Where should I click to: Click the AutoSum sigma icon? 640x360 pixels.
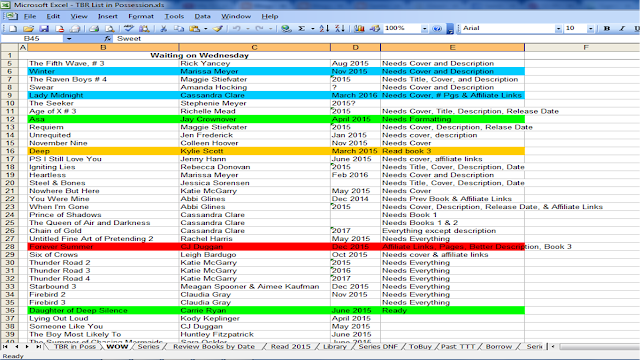[302, 29]
